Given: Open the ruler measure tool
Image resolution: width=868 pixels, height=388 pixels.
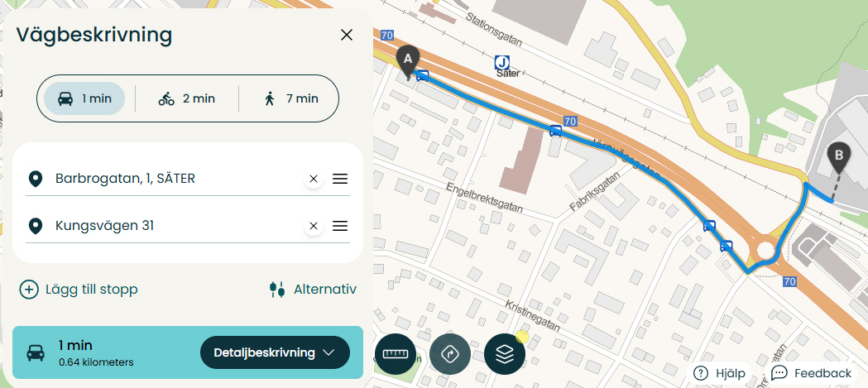Looking at the screenshot, I should click(396, 354).
